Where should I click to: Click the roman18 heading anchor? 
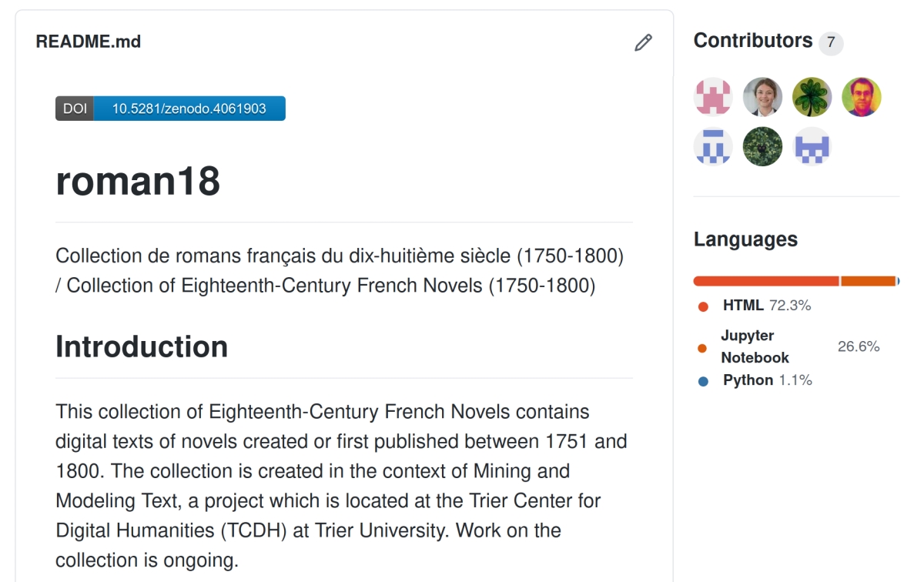click(138, 179)
